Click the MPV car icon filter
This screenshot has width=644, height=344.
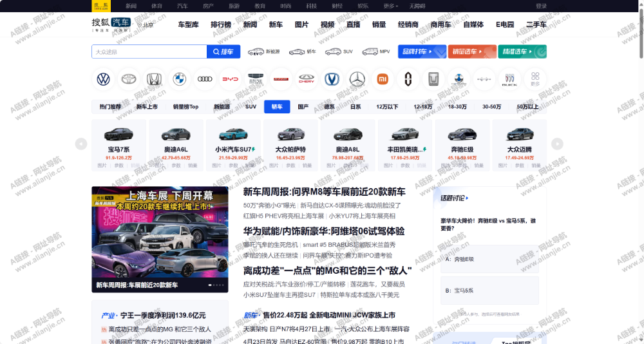pyautogui.click(x=376, y=52)
